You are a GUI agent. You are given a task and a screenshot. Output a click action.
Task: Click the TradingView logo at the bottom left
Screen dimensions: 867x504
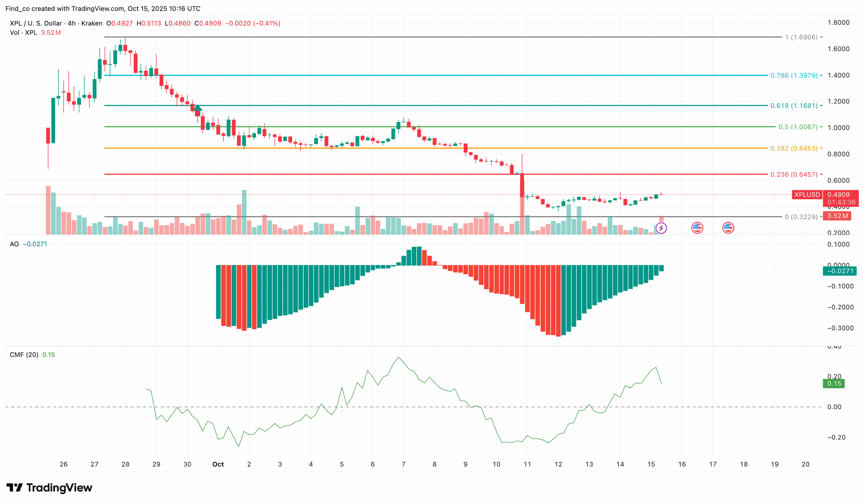click(x=49, y=487)
